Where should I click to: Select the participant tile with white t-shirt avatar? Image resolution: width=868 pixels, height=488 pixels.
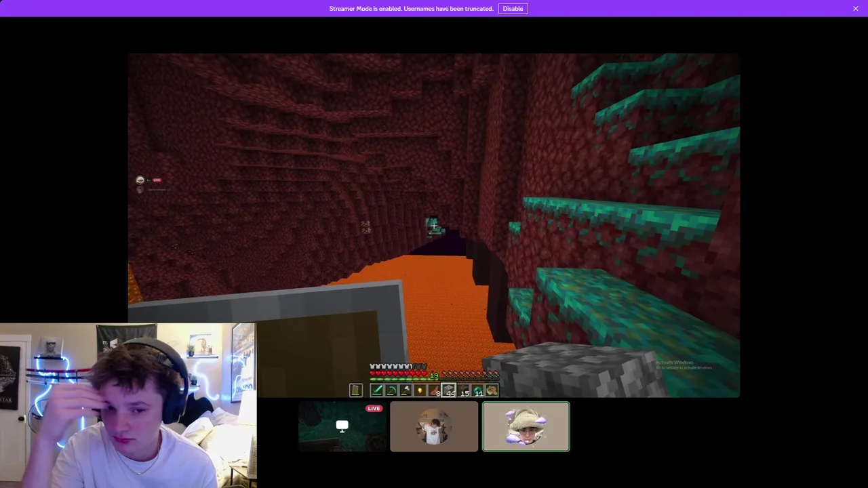pyautogui.click(x=434, y=426)
